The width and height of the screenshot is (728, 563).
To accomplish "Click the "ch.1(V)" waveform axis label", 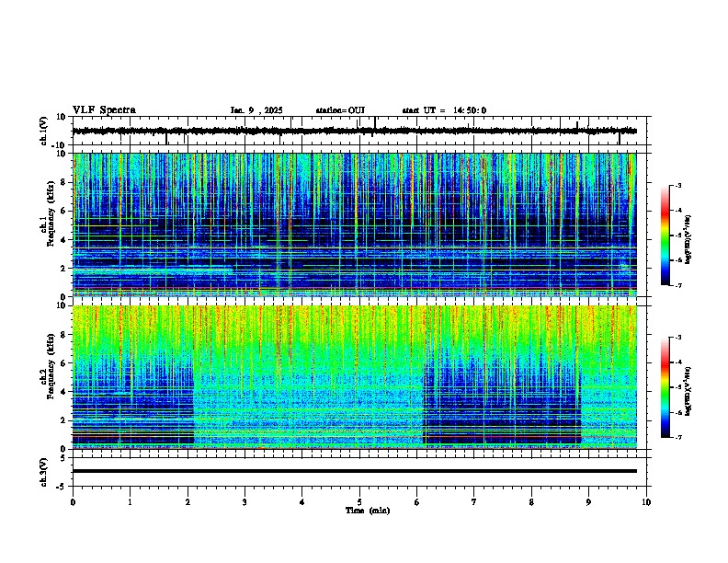I will (x=43, y=131).
